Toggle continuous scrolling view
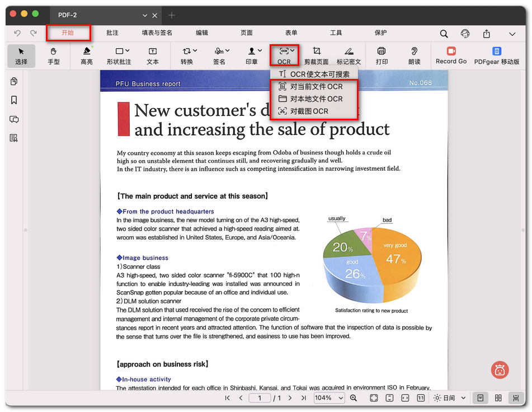This screenshot has width=532, height=412. [515, 398]
